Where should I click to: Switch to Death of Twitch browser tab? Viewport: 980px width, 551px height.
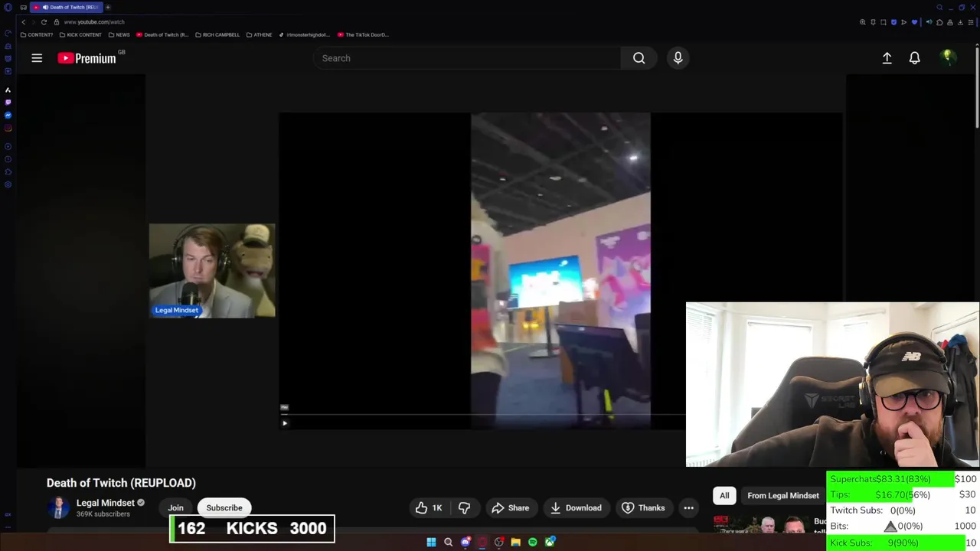point(66,7)
